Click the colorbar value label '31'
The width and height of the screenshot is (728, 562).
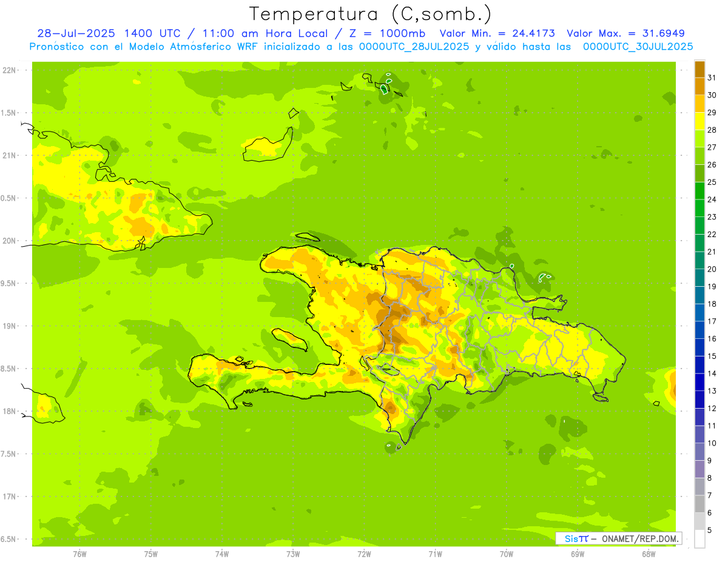point(712,78)
